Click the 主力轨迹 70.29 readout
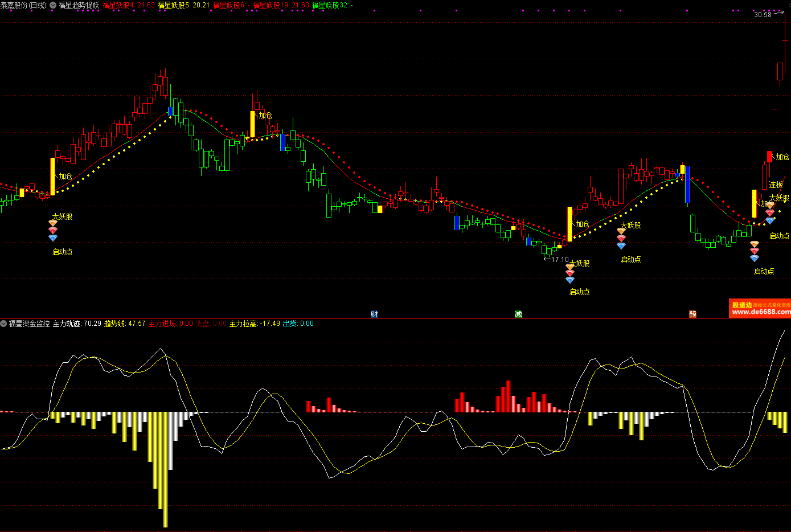Viewport: 791px width, 532px height. coord(77,324)
